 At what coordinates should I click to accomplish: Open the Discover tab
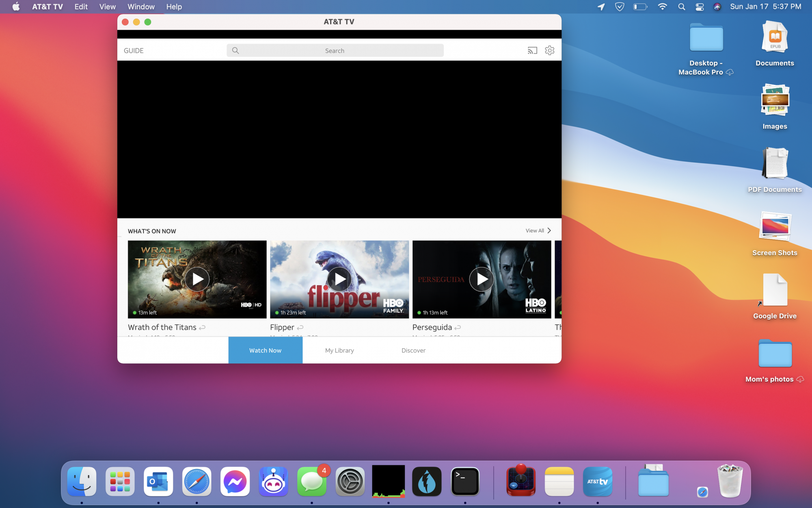click(413, 350)
